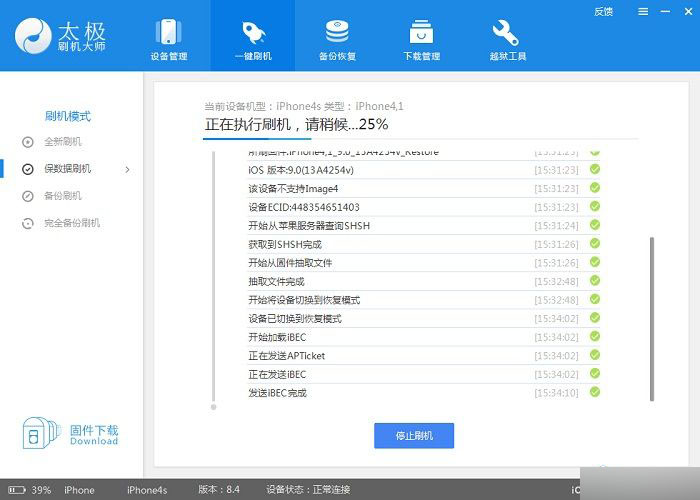
Task: Open the 下载管理 download management tab
Action: 421,39
